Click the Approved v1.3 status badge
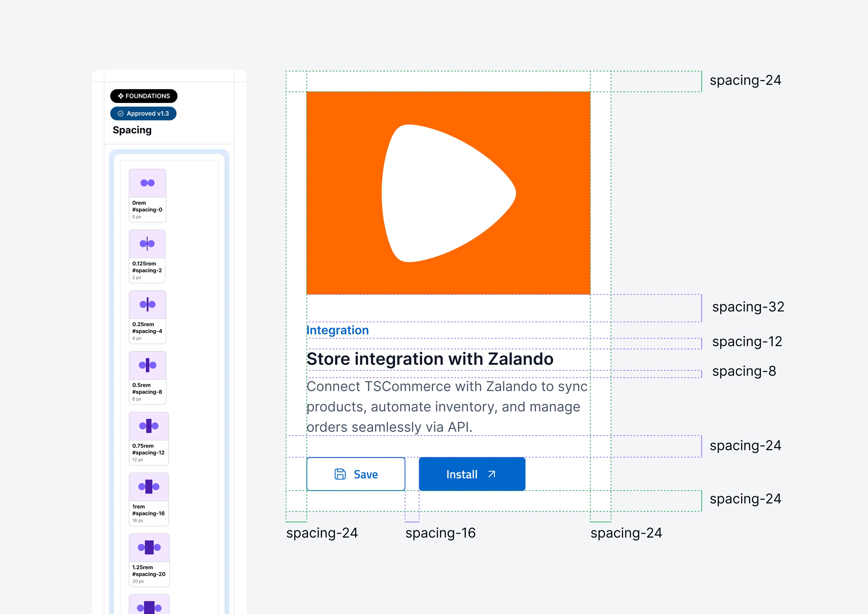This screenshot has width=868, height=614. 143,113
